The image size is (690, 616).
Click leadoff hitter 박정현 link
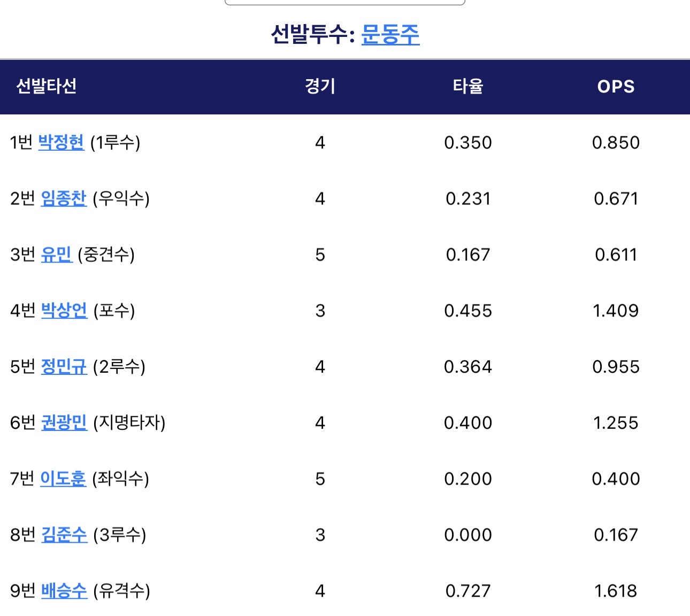pyautogui.click(x=61, y=142)
